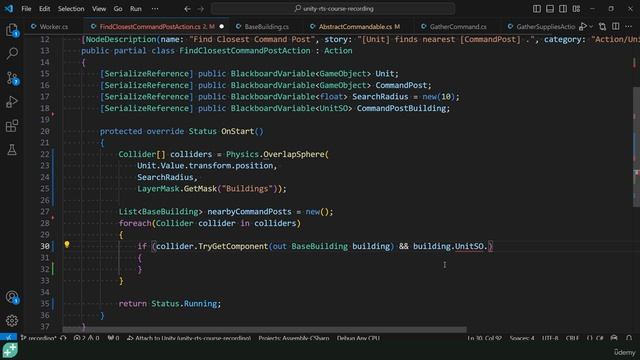Click the sync changes icon in status bar
The image size is (640, 360).
point(63,338)
